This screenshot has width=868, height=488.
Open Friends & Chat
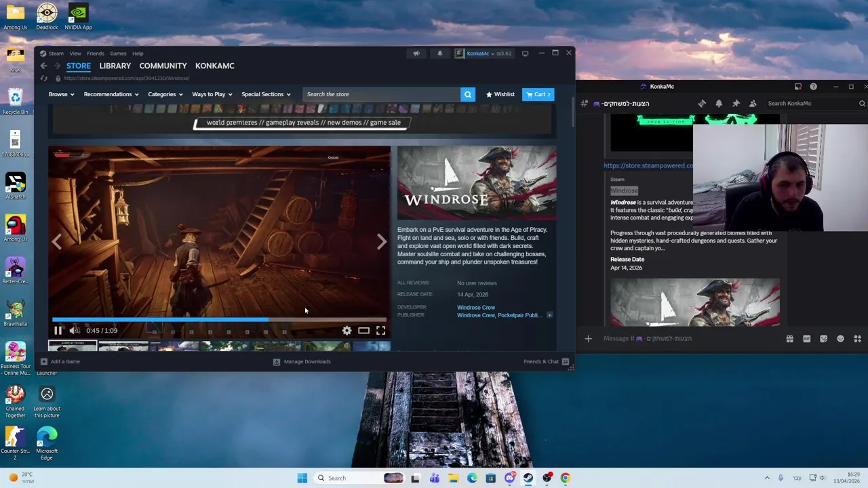[x=547, y=361]
